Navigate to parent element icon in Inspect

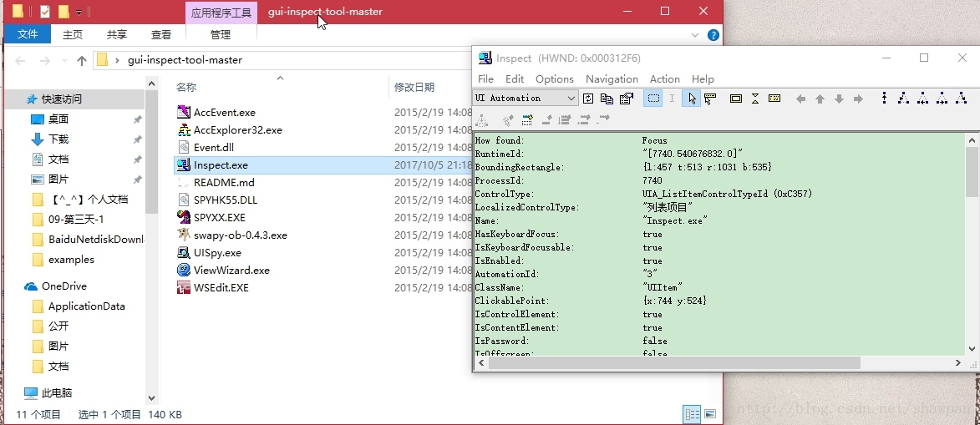point(884,99)
